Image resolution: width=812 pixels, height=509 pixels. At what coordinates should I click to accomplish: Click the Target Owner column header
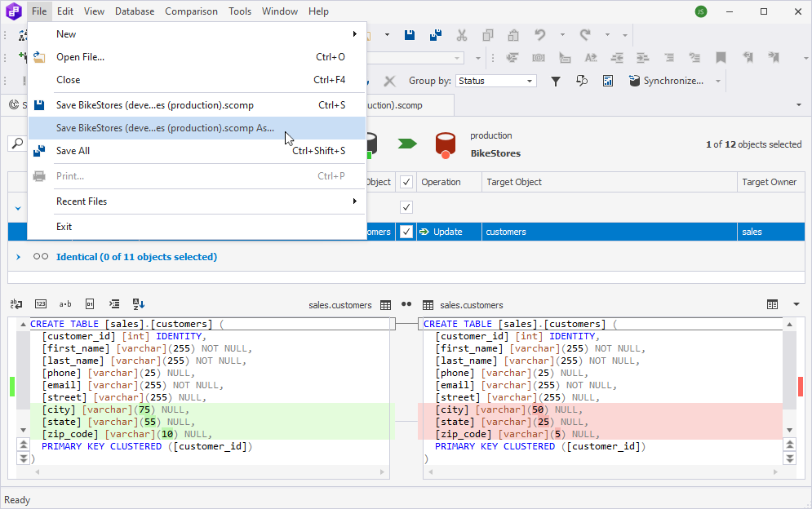(x=770, y=182)
